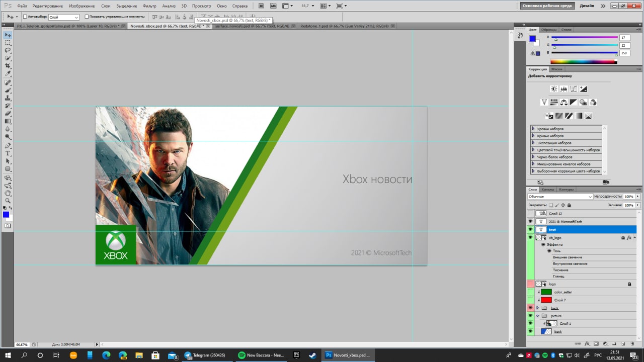Expand Уровни наборов presets
644x362 pixels.
(533, 129)
